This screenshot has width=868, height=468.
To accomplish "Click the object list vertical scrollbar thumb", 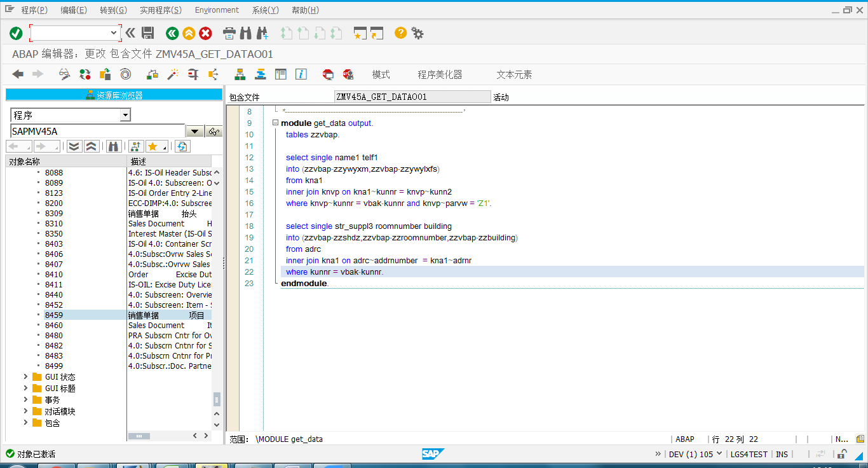I will pos(217,399).
